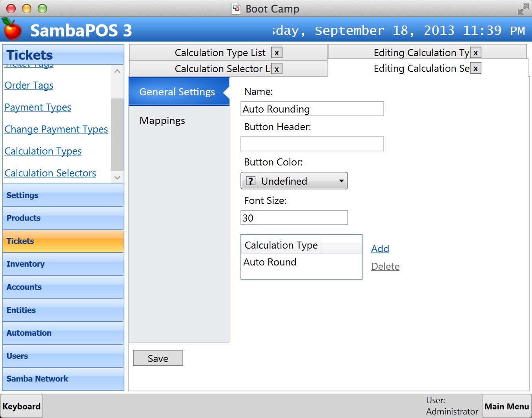
Task: Click in the Button Header field
Action: pyautogui.click(x=312, y=144)
